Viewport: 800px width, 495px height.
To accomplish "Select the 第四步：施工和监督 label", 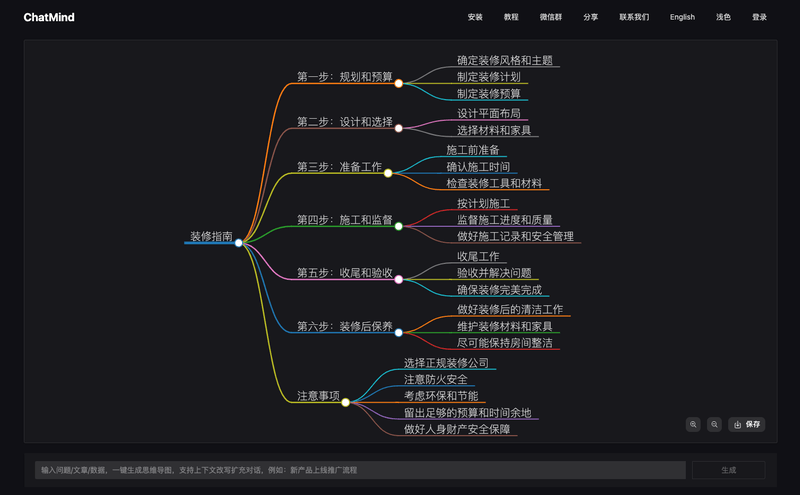I will pyautogui.click(x=345, y=219).
